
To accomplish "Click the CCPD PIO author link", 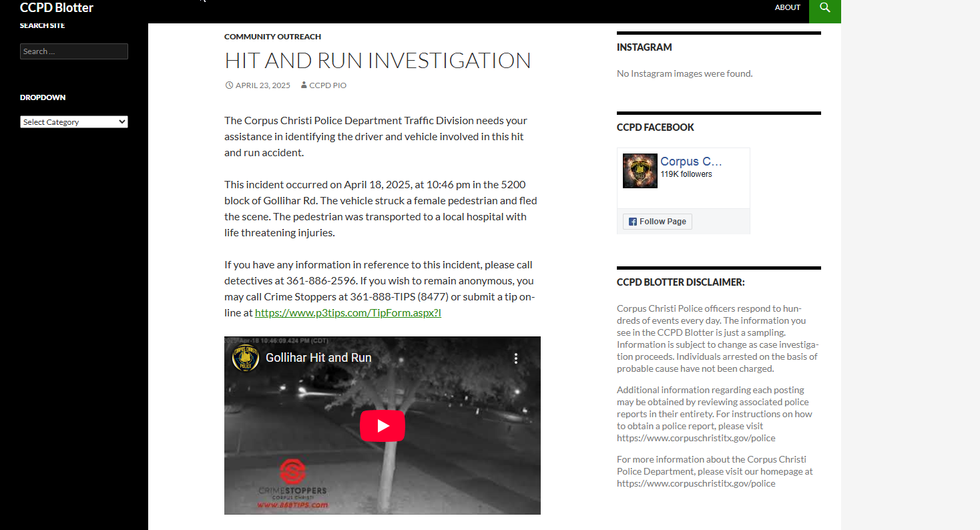I will tap(326, 85).
